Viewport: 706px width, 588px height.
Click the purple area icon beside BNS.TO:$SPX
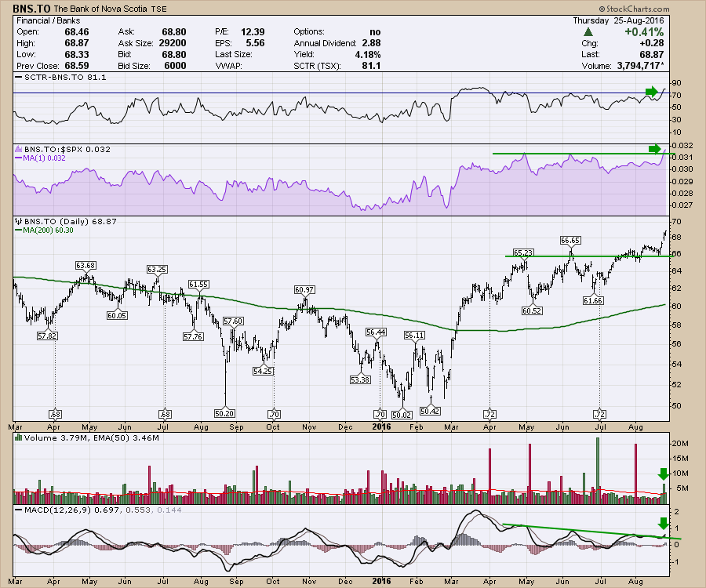click(x=18, y=149)
